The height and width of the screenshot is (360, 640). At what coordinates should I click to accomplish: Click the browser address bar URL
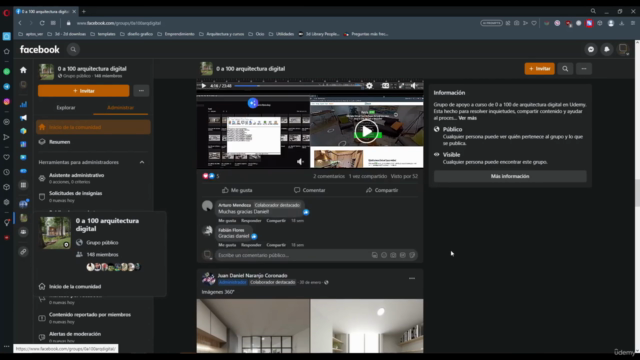tap(118, 23)
